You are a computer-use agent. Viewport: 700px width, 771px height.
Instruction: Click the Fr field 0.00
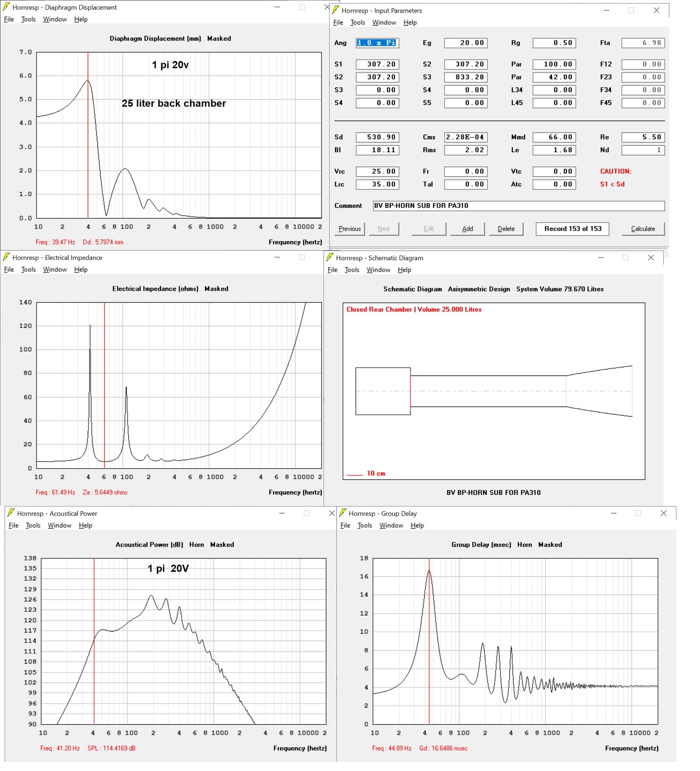466,171
